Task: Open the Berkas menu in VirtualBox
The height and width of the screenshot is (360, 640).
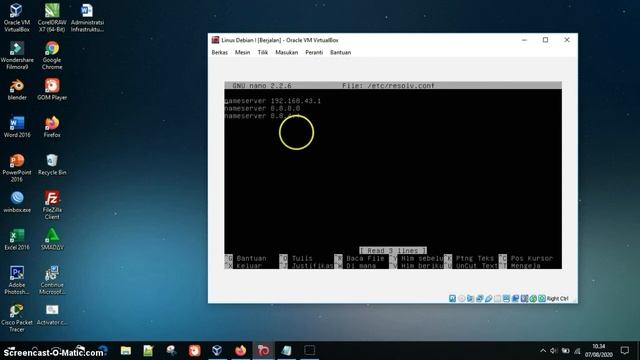Action: click(x=220, y=52)
